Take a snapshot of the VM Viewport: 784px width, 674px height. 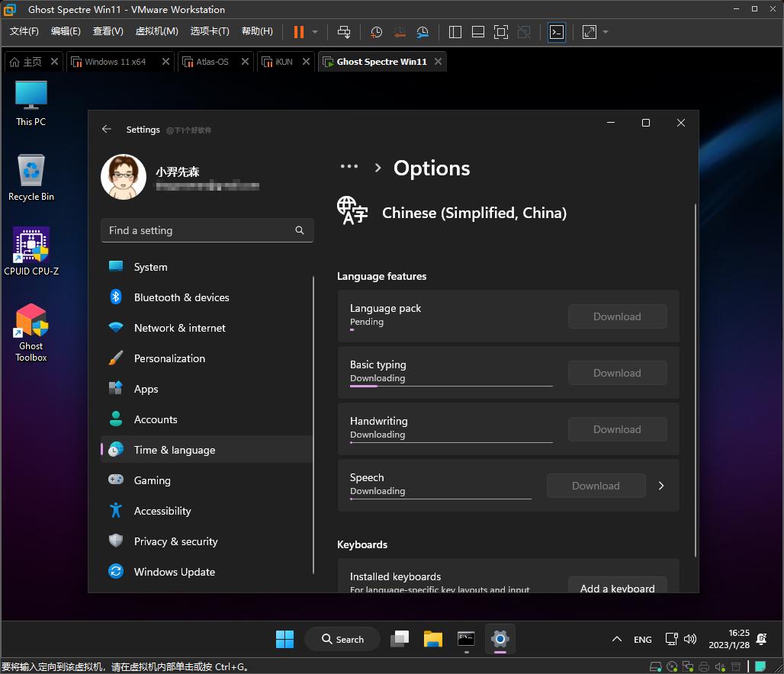click(375, 32)
